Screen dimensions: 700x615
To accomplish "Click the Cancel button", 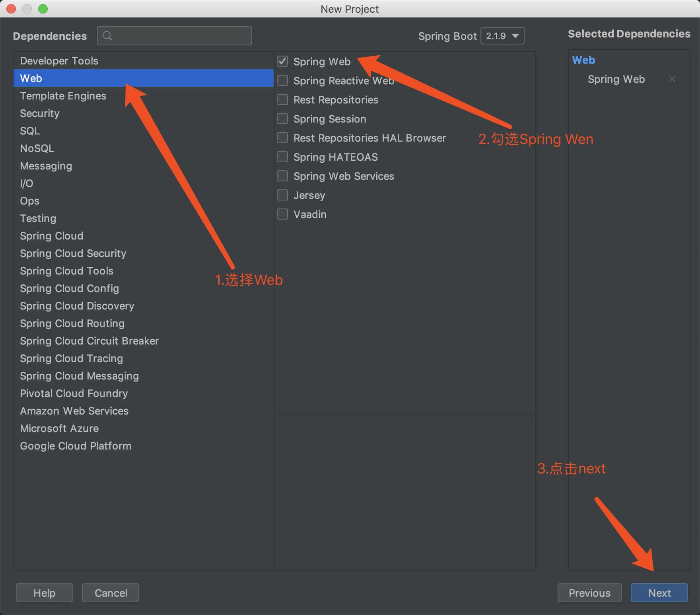I will (x=111, y=593).
